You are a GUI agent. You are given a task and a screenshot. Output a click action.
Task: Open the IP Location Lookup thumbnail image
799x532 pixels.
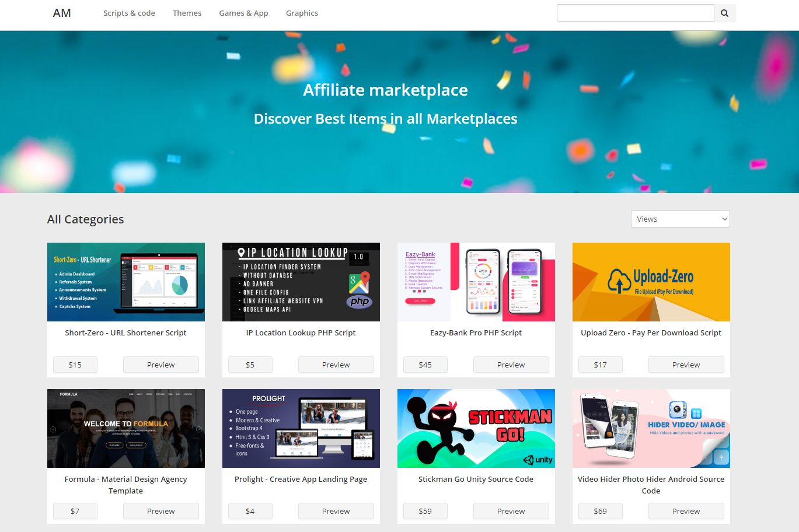pos(301,282)
